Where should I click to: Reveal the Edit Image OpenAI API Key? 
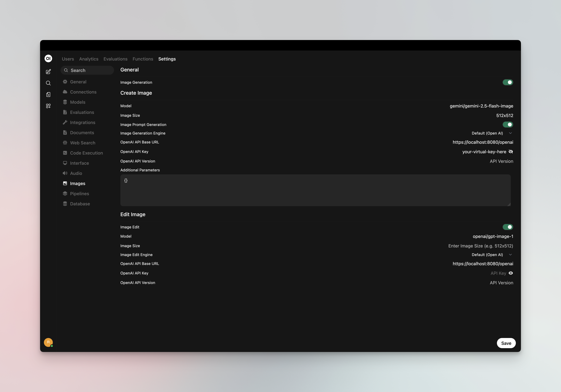(511, 273)
